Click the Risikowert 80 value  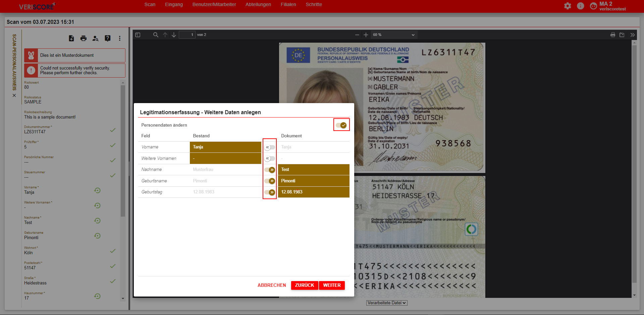pos(26,87)
